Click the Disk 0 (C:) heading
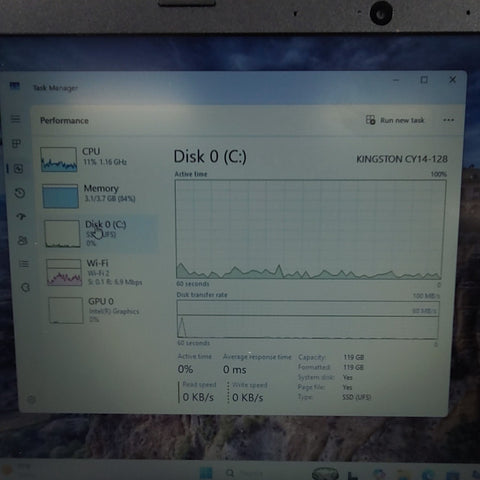Viewport: 480px width, 480px height. [210, 156]
